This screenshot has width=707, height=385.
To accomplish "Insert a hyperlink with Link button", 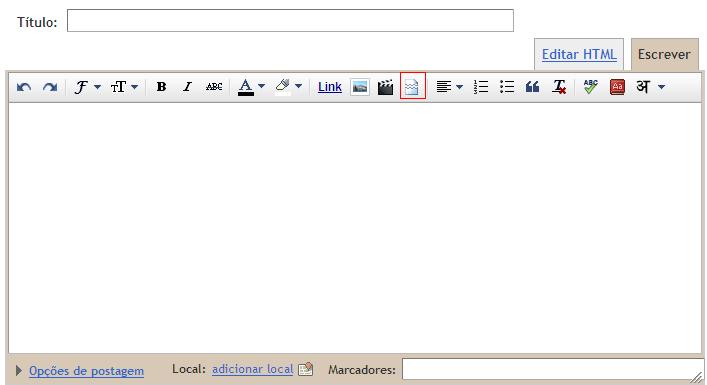I will pyautogui.click(x=330, y=87).
